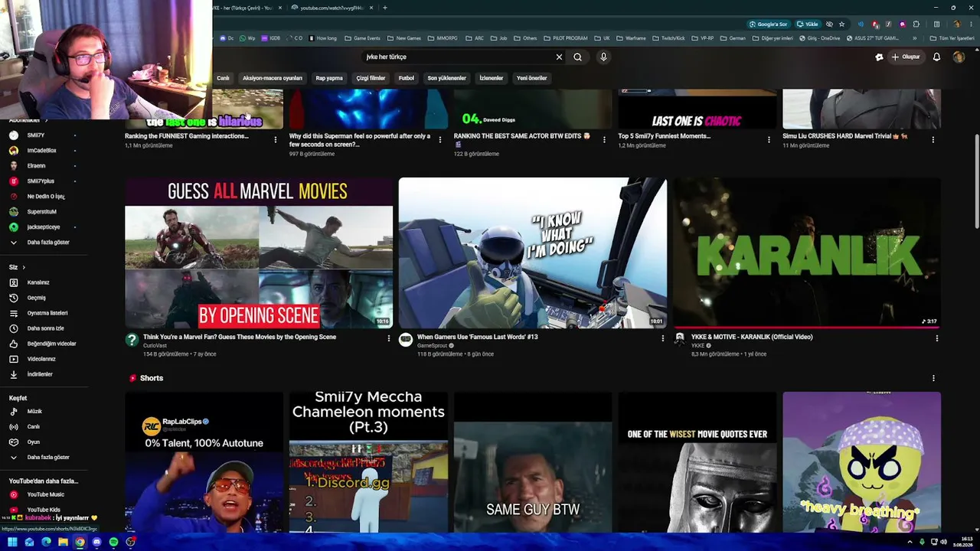Viewport: 980px width, 551px height.
Task: Open the 'heavy breathing' Short
Action: (x=861, y=461)
